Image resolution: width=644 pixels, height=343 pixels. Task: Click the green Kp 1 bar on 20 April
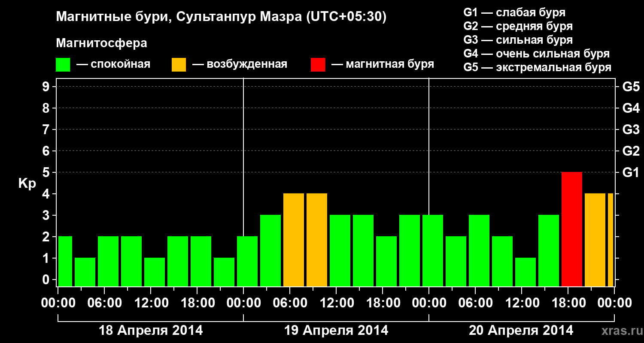[x=526, y=272]
